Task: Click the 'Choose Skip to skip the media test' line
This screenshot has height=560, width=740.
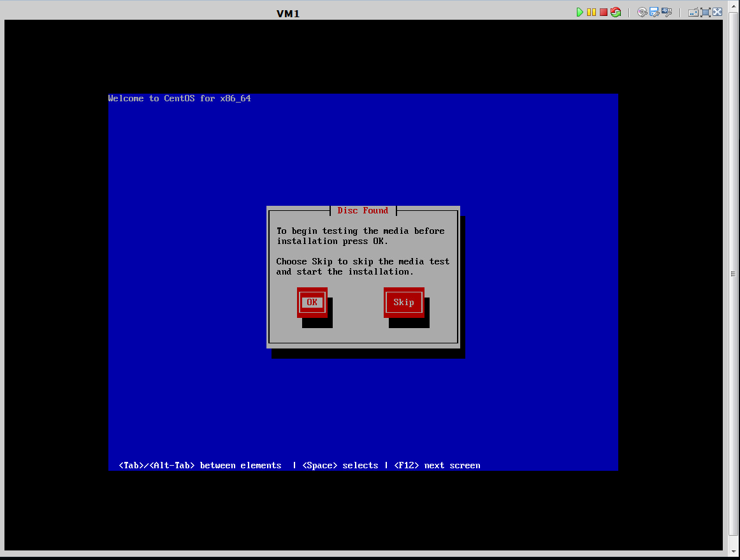Action: pos(363,261)
